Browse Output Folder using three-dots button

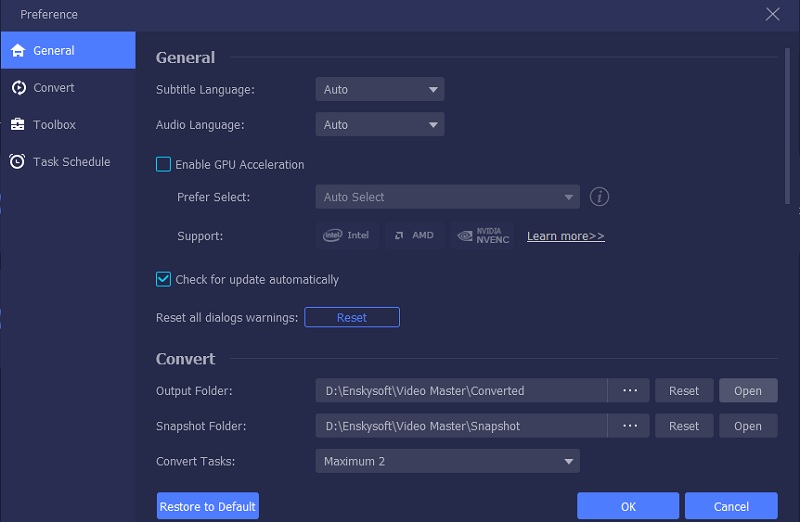(629, 391)
